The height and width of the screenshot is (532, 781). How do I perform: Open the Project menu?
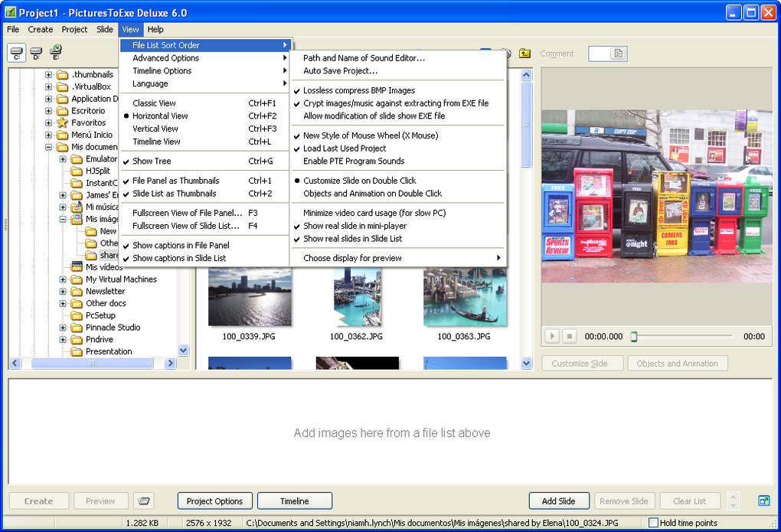pyautogui.click(x=74, y=29)
